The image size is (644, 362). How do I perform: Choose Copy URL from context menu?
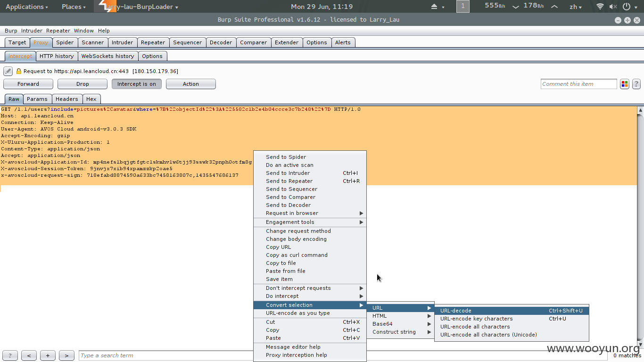(x=310, y=247)
